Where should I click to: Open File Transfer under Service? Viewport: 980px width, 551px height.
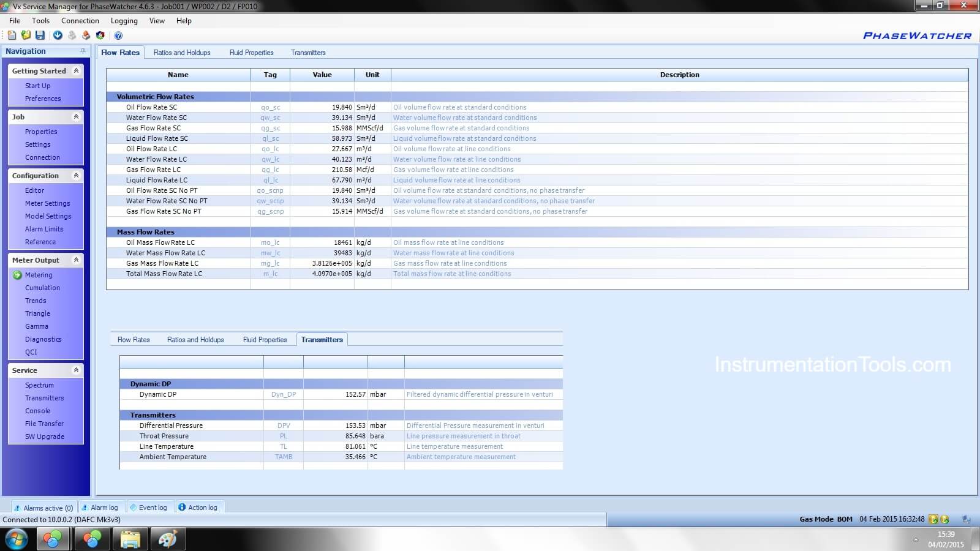tap(45, 424)
